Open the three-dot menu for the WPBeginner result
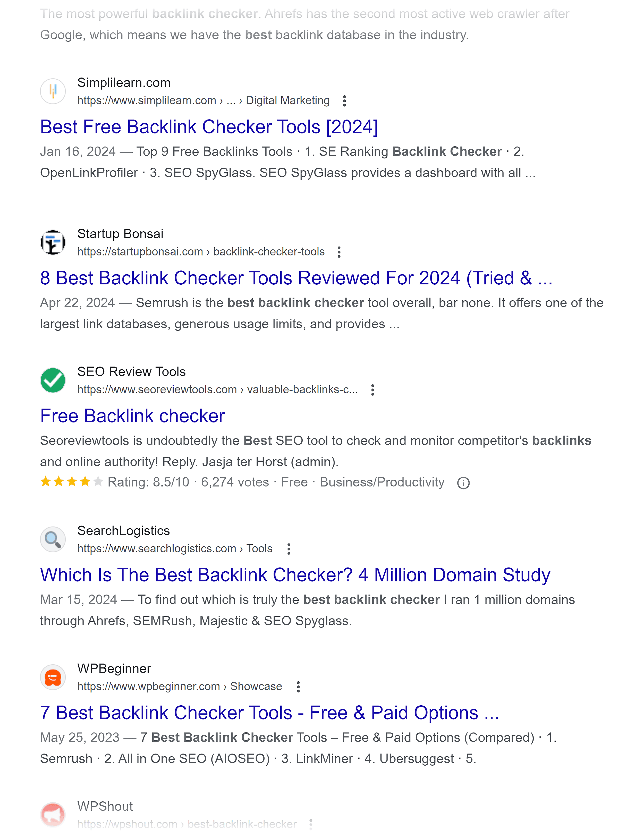The height and width of the screenshot is (839, 644). click(x=299, y=687)
